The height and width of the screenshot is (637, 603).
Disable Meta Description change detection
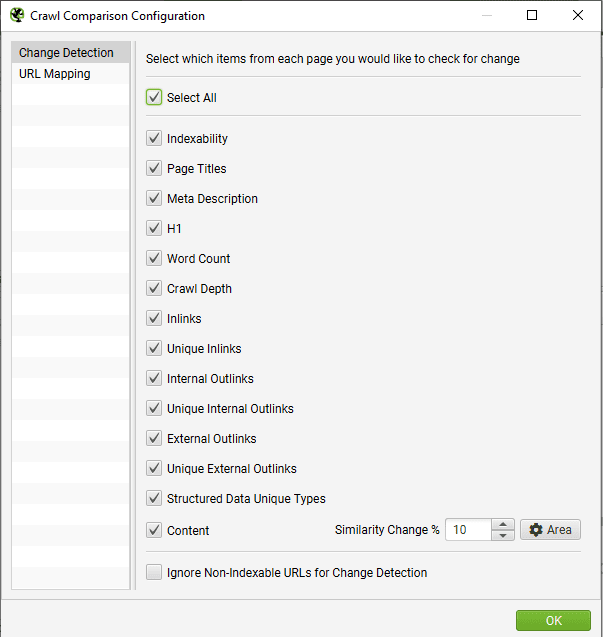point(154,199)
